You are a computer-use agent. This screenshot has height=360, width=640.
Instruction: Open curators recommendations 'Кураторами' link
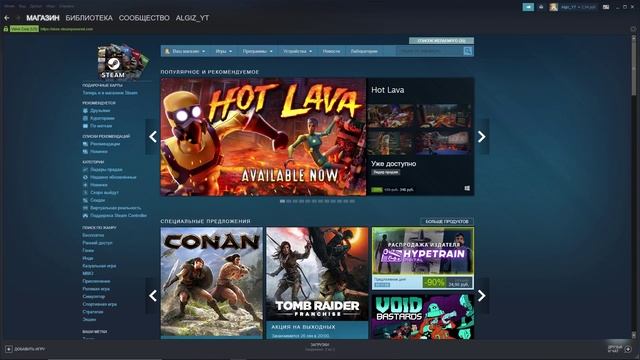pyautogui.click(x=102, y=118)
